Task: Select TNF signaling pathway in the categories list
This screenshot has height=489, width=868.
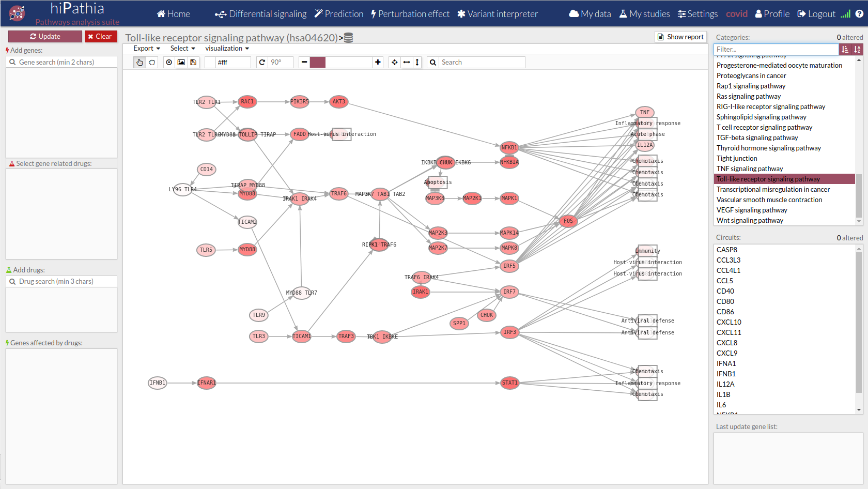Action: point(750,169)
